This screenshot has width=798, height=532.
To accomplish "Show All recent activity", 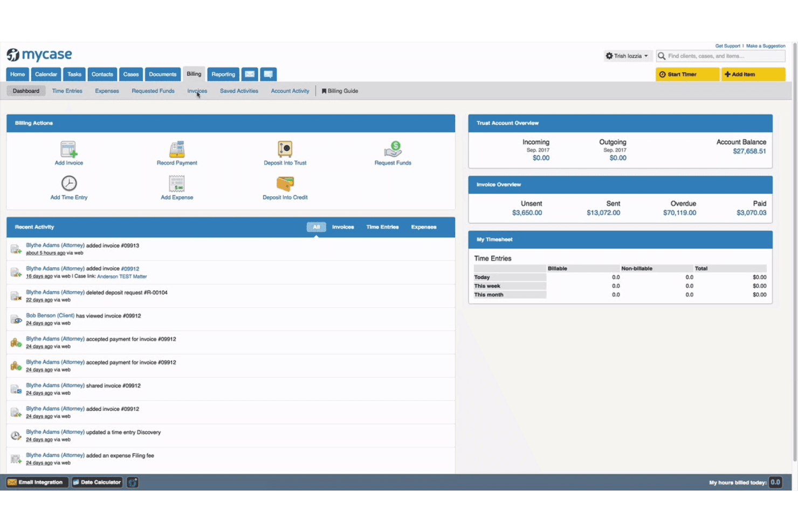I will [x=317, y=227].
